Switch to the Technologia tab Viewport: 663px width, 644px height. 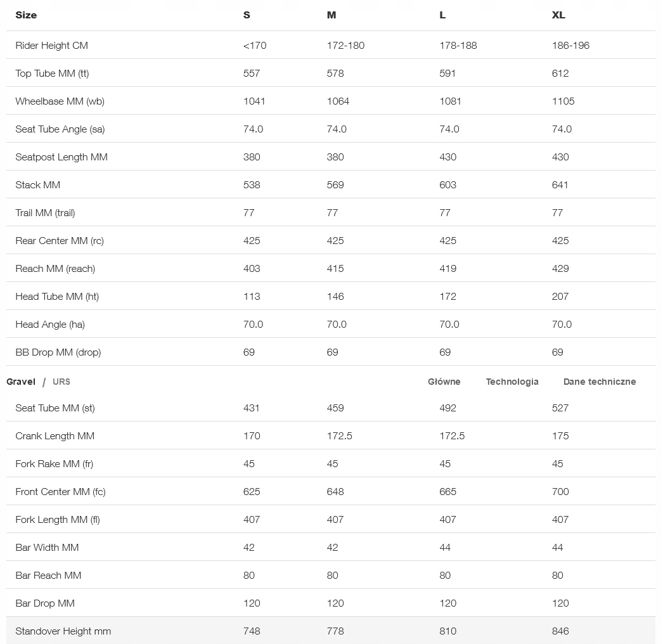coord(512,382)
